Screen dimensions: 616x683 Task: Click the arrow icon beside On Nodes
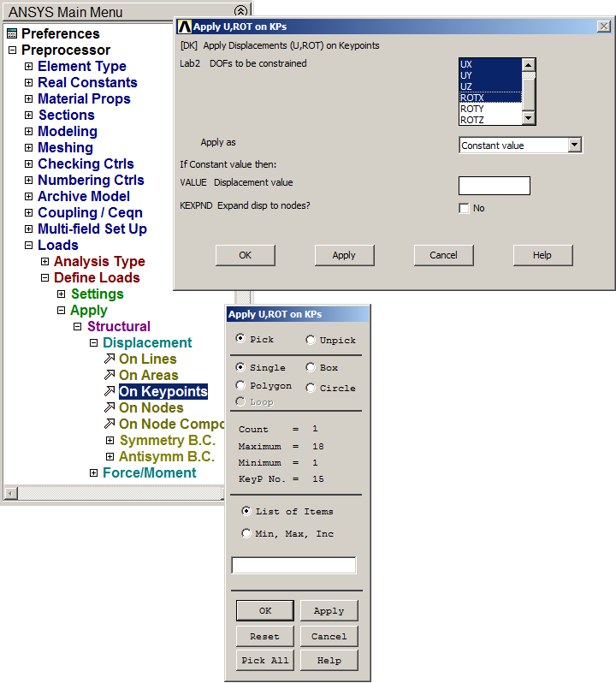[x=109, y=408]
